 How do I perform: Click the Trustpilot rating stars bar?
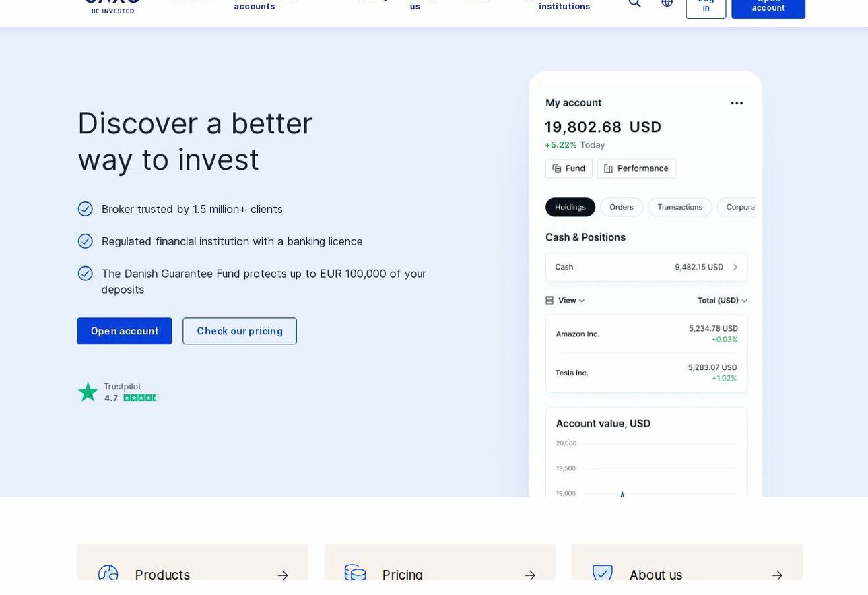(x=141, y=398)
